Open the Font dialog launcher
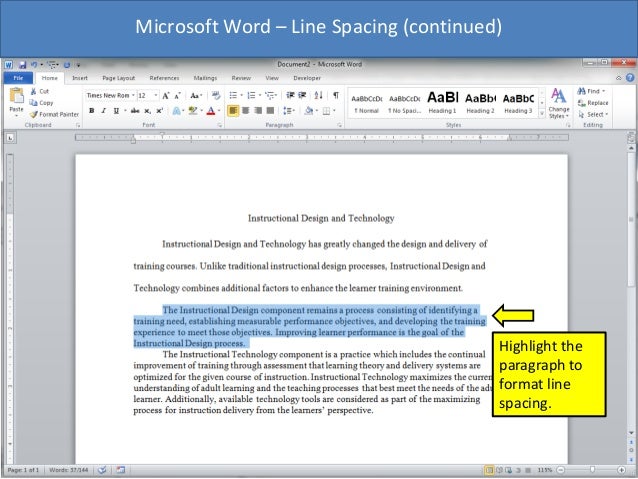This screenshot has width=638, height=479. pos(220,125)
